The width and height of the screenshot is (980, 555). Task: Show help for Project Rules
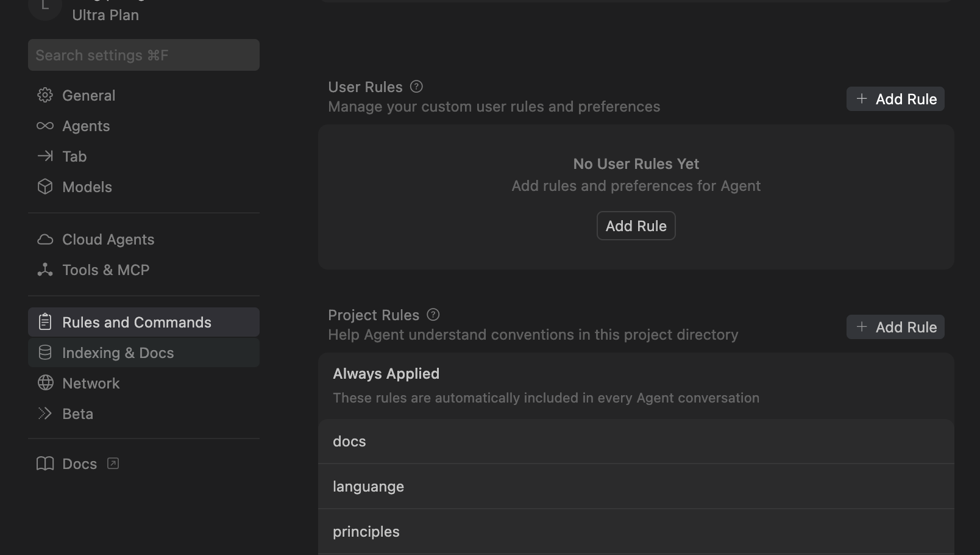point(433,315)
